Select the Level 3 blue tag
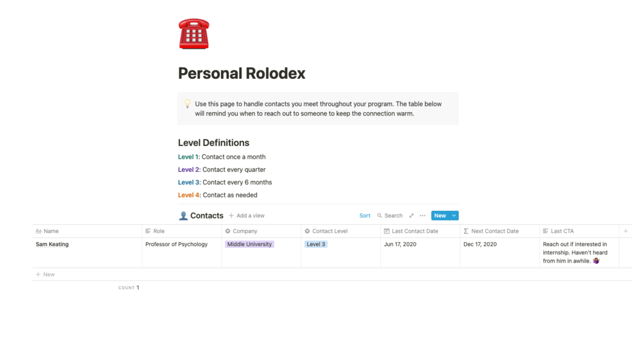 (x=316, y=244)
